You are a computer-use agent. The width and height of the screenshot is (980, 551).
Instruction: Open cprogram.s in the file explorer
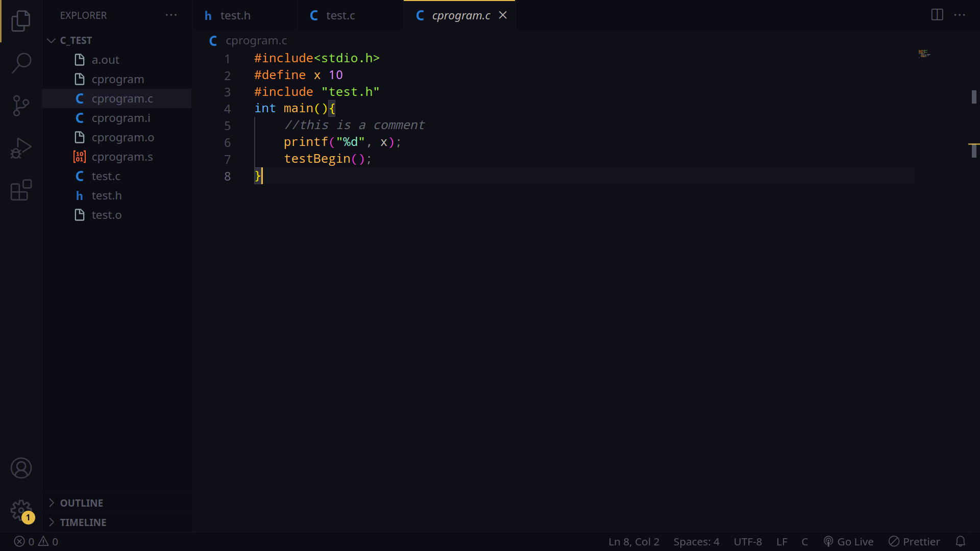coord(122,157)
